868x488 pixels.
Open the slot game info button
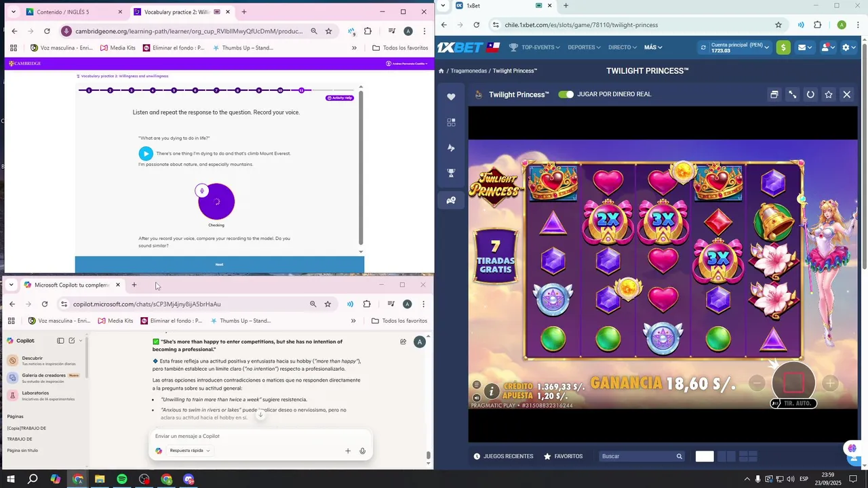(492, 391)
